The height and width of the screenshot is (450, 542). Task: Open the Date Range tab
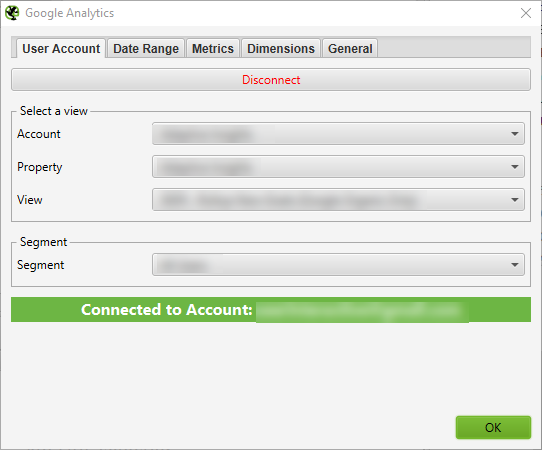146,48
